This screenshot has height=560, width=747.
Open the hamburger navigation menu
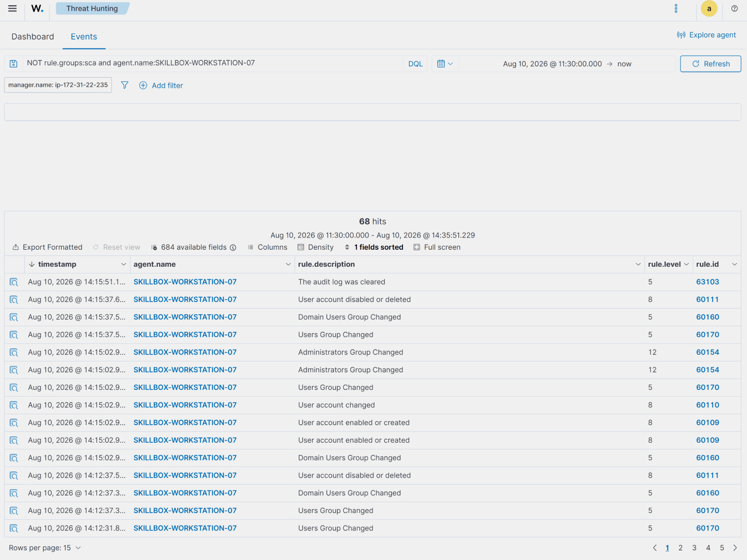[13, 8]
